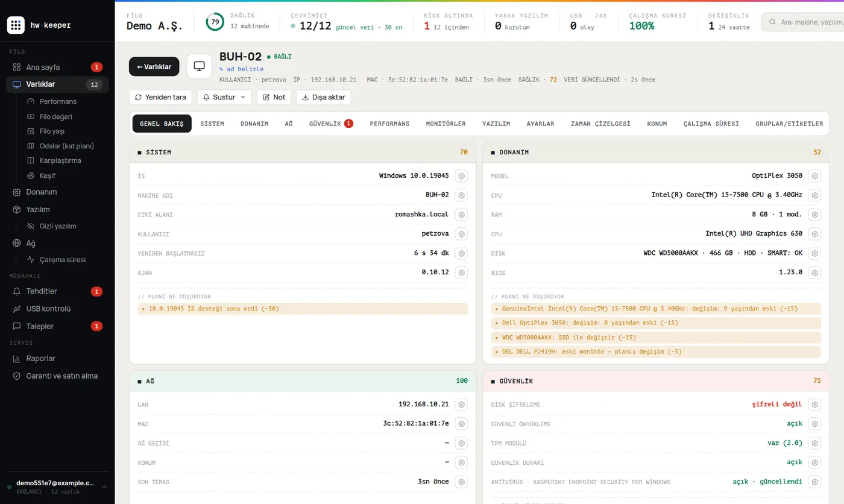Select the Monitörler tab

pos(446,124)
